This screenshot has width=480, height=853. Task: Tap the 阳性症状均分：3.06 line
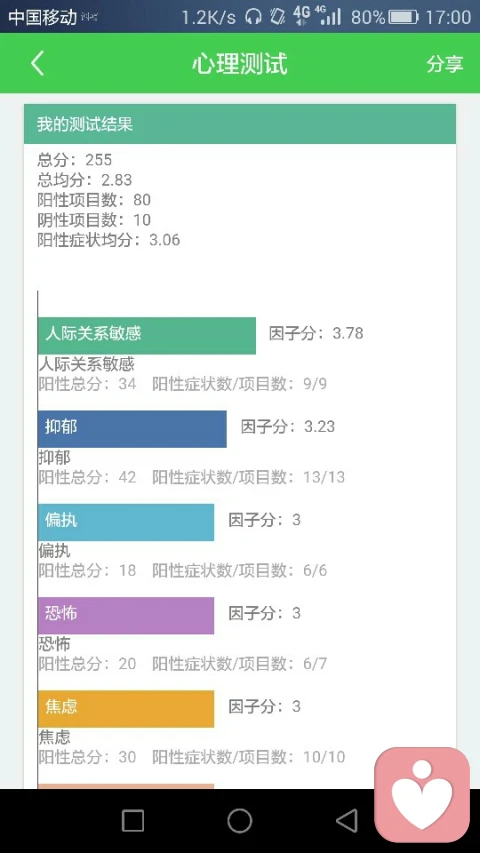click(108, 240)
